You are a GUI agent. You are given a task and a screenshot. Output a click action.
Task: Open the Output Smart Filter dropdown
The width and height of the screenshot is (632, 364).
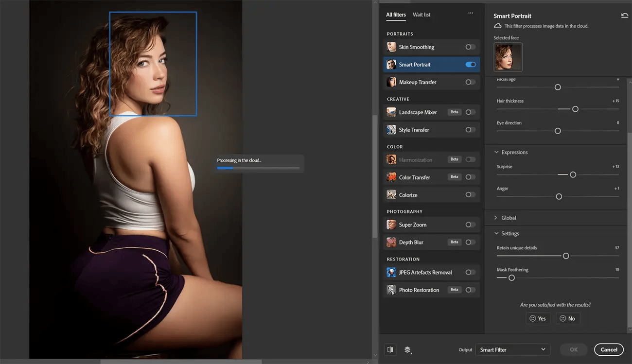pyautogui.click(x=513, y=349)
